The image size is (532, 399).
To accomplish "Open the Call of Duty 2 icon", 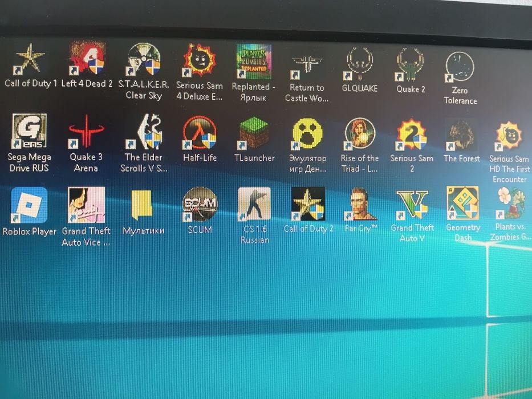I will [308, 204].
